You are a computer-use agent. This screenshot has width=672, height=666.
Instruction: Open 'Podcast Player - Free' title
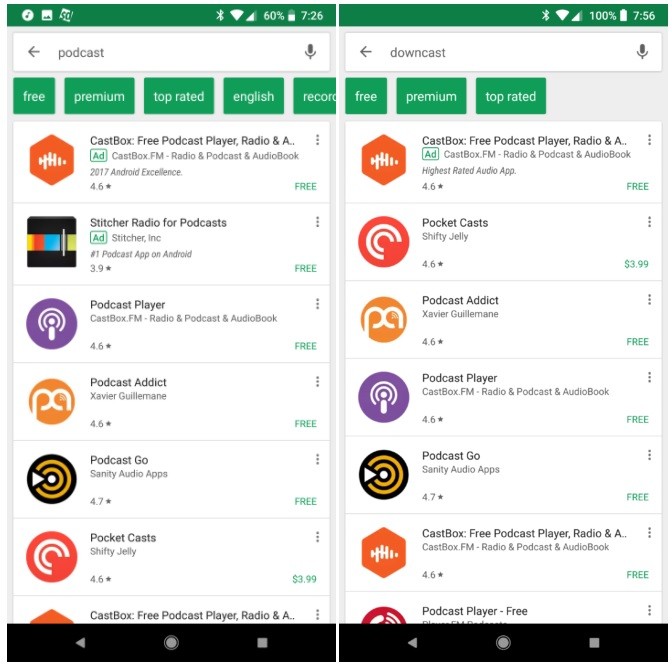tap(475, 611)
